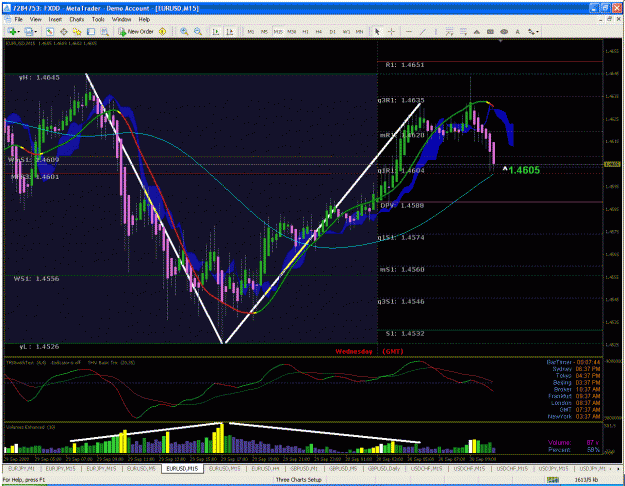
Task: Click the S1: 1.4532 pivot label
Action: [405, 333]
